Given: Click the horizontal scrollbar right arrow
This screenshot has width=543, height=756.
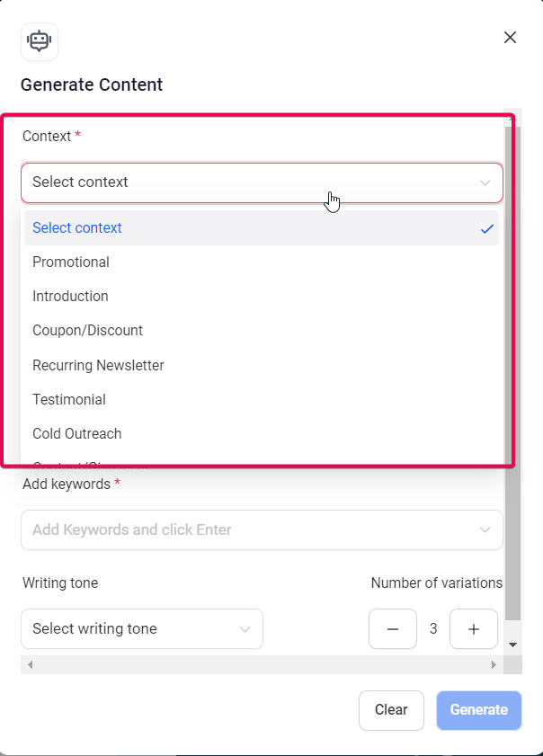Looking at the screenshot, I should (x=494, y=665).
